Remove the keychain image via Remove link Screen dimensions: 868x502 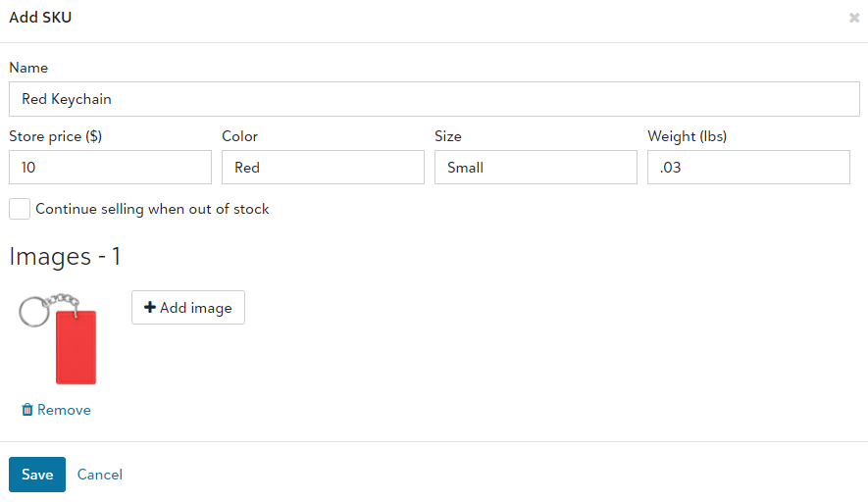tap(64, 410)
